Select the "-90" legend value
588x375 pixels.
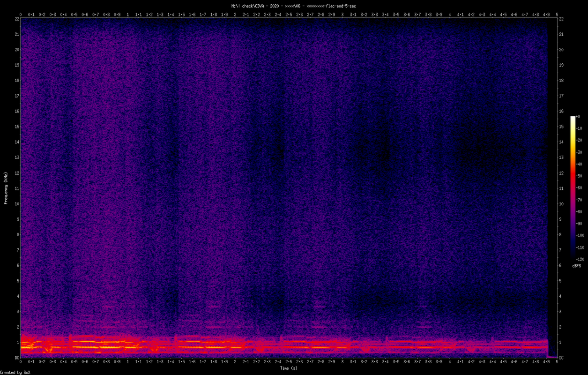click(580, 223)
